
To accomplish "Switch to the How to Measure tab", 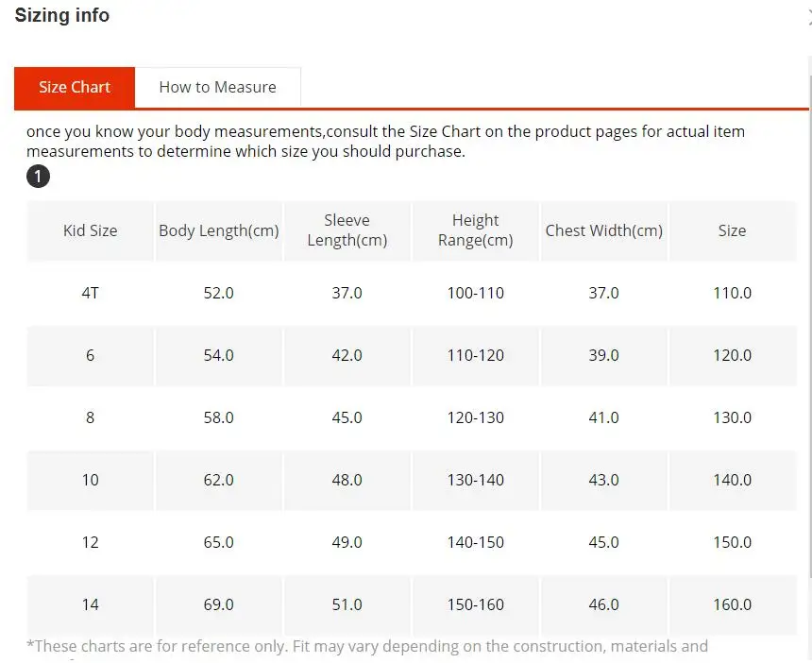I will [x=217, y=87].
